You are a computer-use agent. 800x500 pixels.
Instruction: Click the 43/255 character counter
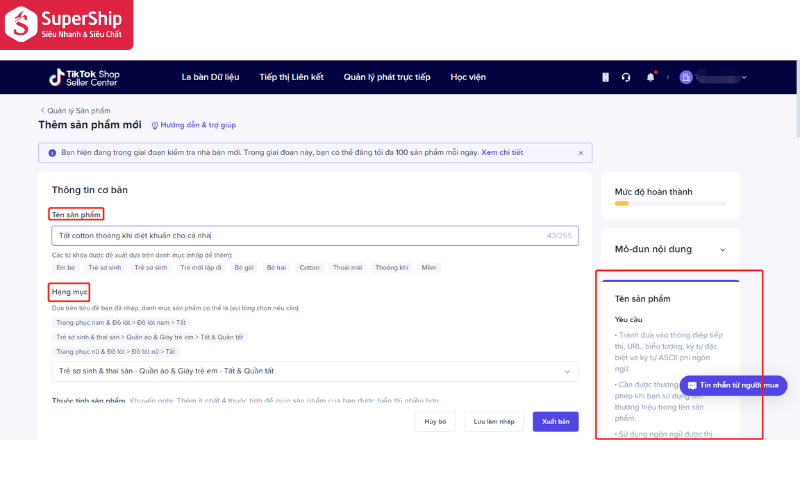click(559, 236)
